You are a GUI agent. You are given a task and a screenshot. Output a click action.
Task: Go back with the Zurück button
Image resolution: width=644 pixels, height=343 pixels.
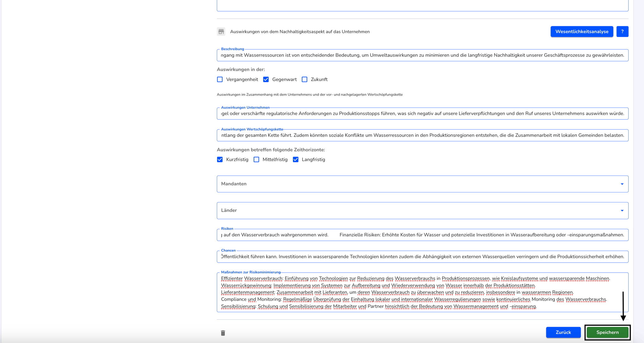[x=563, y=332]
